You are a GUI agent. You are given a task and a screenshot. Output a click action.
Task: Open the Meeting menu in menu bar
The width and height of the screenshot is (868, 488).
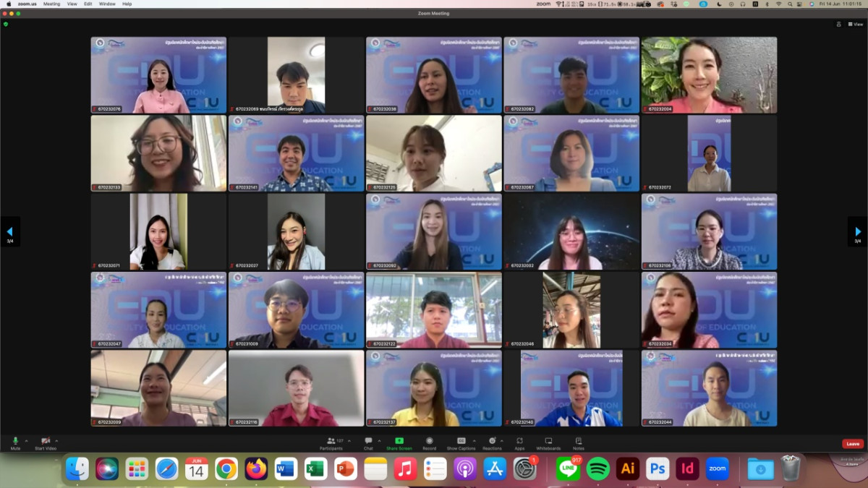point(51,4)
